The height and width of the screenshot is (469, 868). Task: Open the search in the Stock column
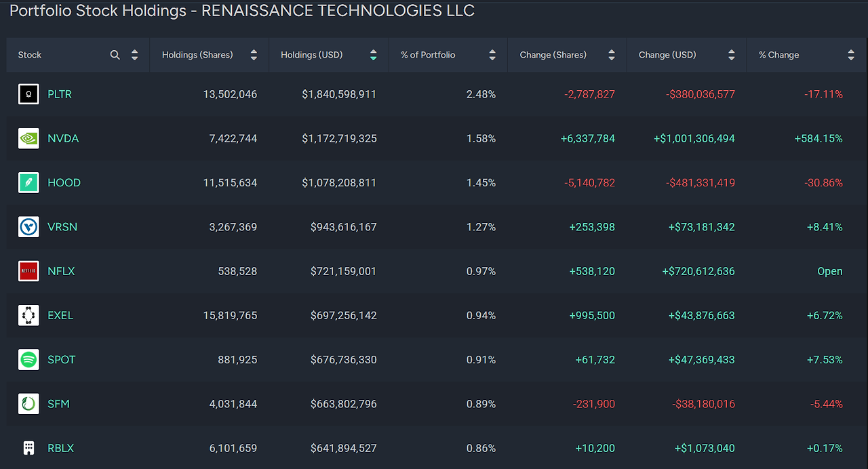click(115, 54)
